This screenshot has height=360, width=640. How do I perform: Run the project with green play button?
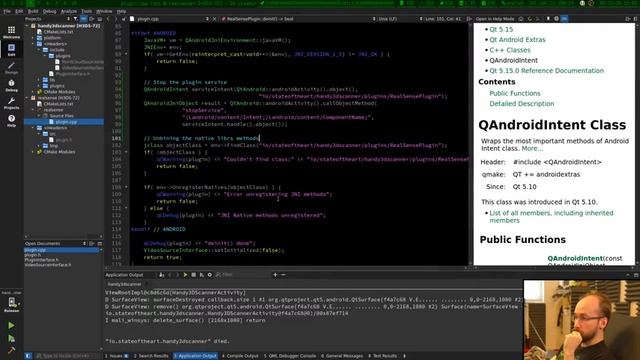[x=11, y=325]
